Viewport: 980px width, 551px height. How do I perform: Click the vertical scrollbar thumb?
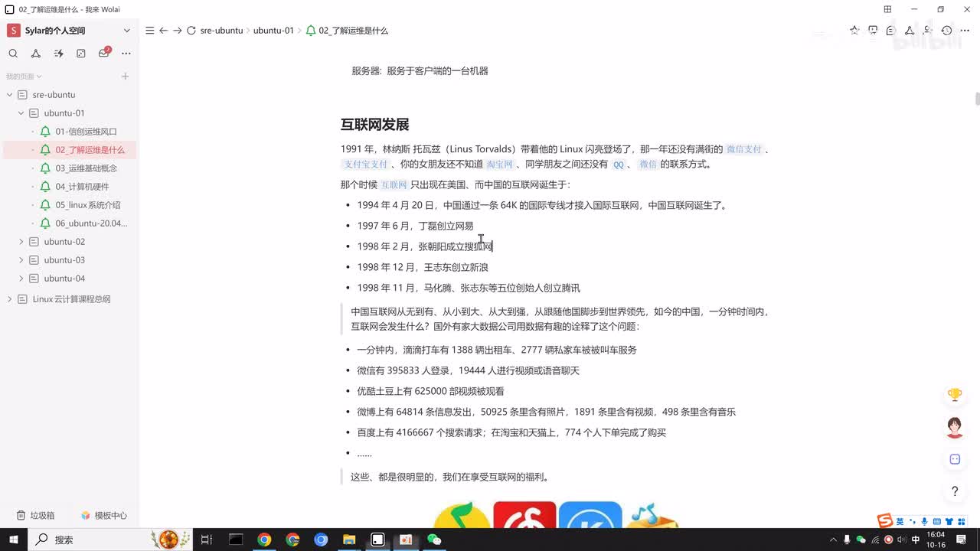tap(977, 99)
